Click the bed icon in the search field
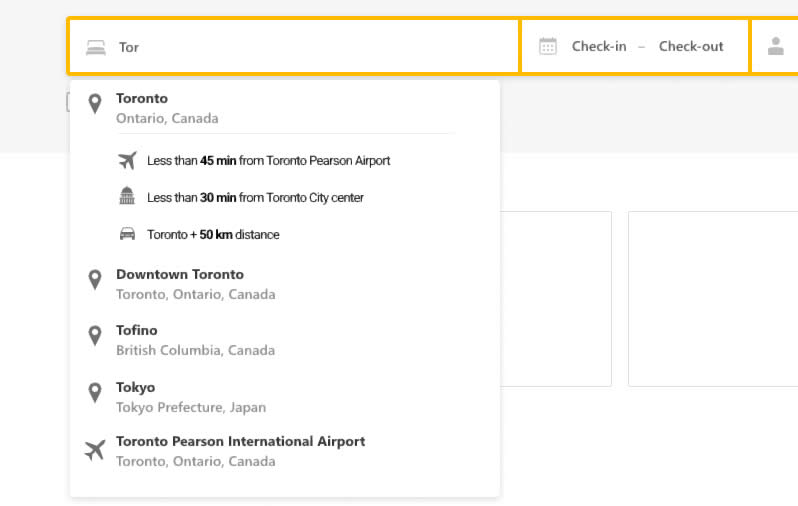The image size is (798, 506). (95, 47)
